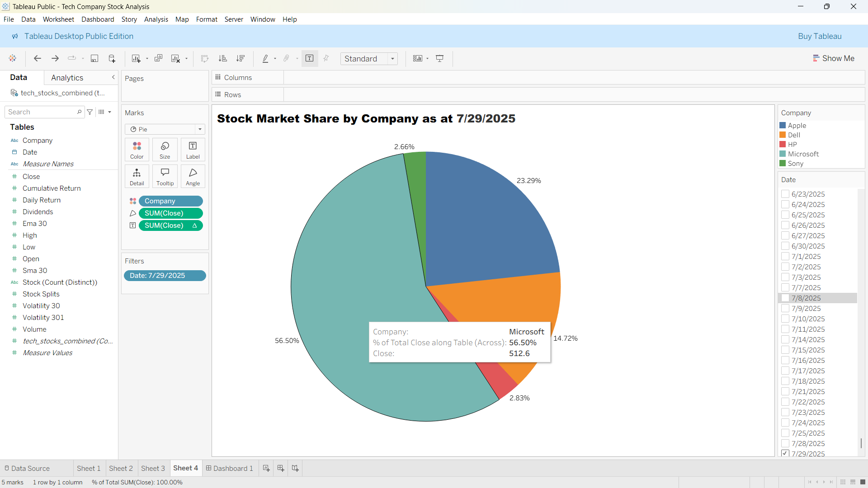Open the Angle marks card
The width and height of the screenshot is (868, 488).
click(x=193, y=177)
